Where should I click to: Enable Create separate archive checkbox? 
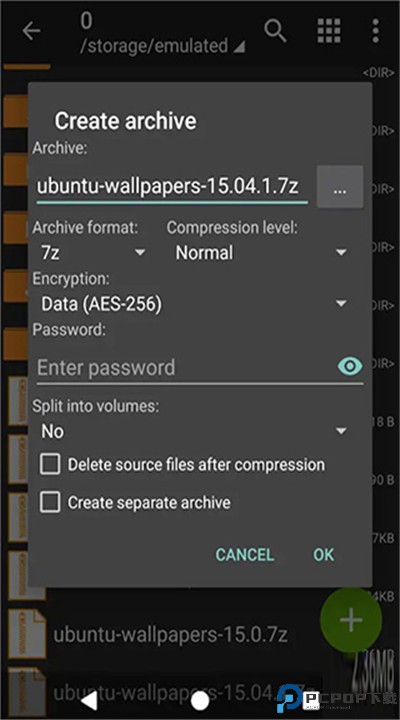pos(50,502)
